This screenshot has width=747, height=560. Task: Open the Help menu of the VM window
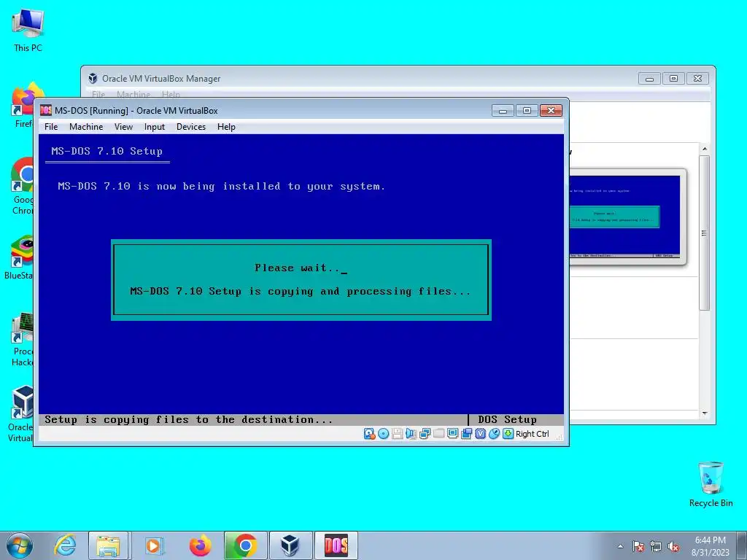click(226, 127)
